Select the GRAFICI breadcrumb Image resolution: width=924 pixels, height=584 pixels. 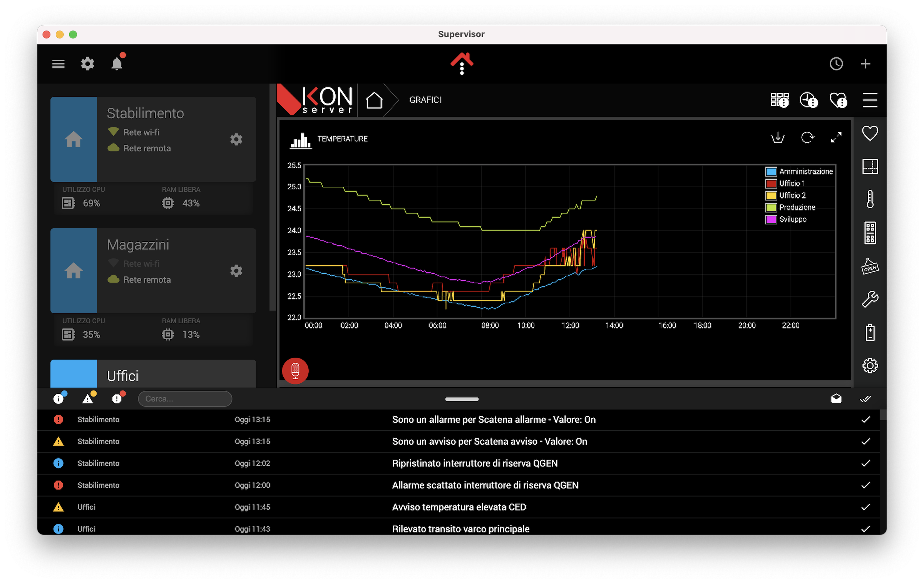[425, 100]
